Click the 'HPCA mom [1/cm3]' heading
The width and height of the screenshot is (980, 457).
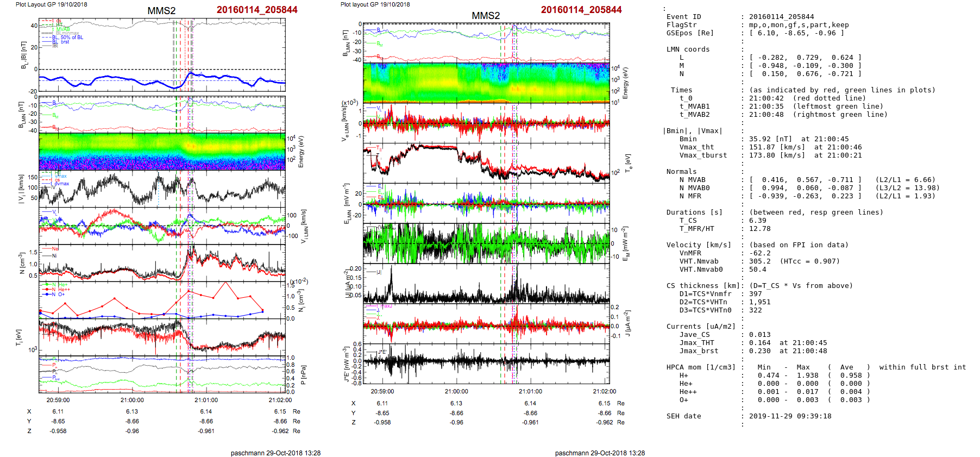tap(701, 367)
